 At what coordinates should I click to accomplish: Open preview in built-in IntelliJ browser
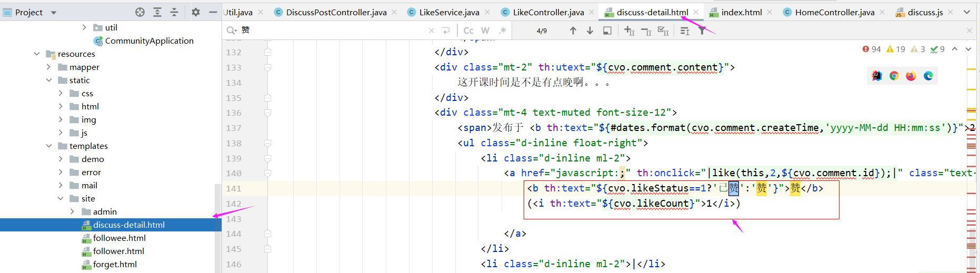tap(877, 76)
